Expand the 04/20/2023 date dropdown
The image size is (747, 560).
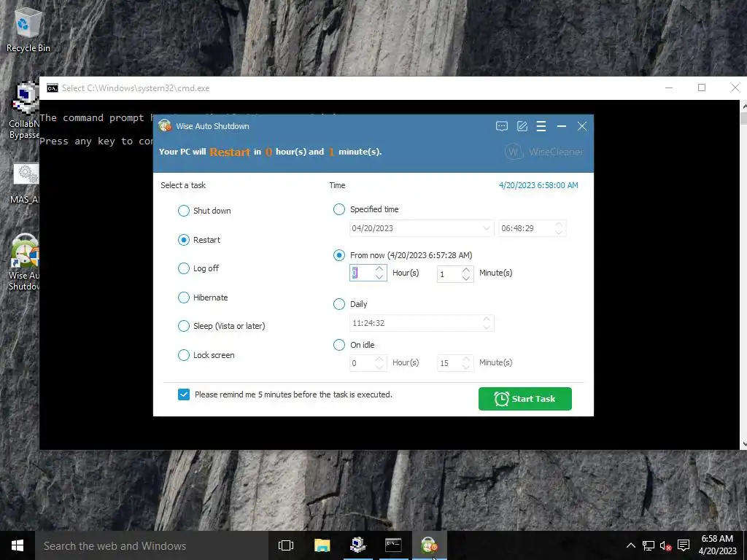coord(486,228)
